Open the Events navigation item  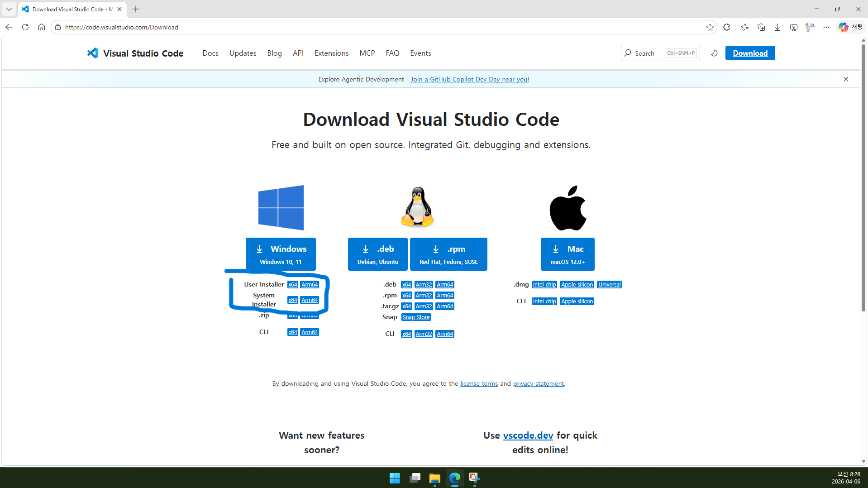point(420,53)
